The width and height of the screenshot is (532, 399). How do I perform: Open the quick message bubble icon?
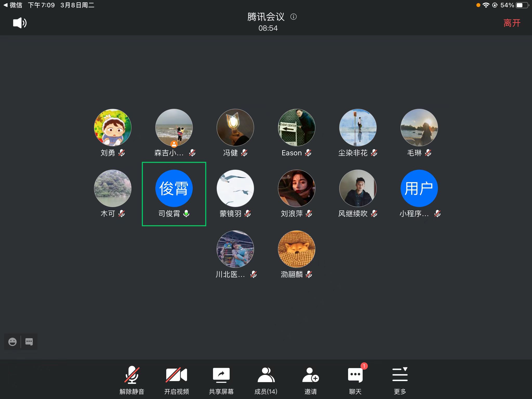29,342
